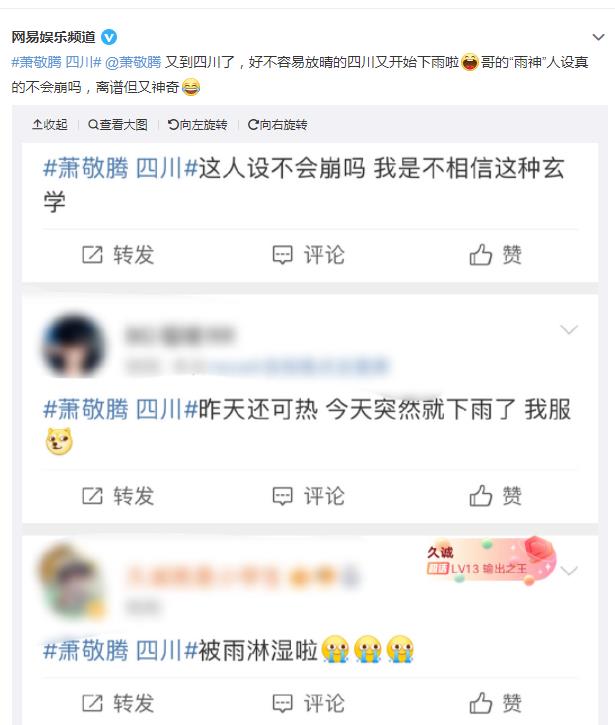Click the 转发 repost icon under 昨天还可热 post
The image size is (615, 725).
[x=92, y=496]
